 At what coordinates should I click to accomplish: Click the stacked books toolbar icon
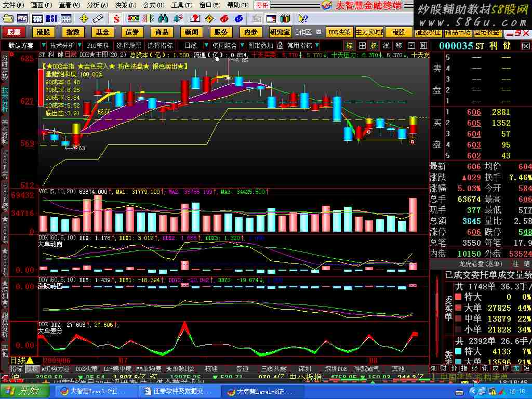pos(286,18)
